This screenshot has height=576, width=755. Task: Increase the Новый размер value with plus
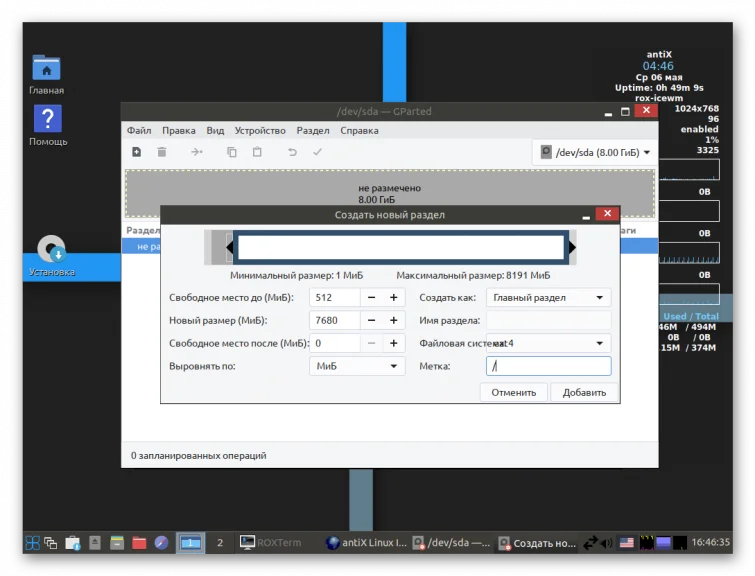point(393,320)
